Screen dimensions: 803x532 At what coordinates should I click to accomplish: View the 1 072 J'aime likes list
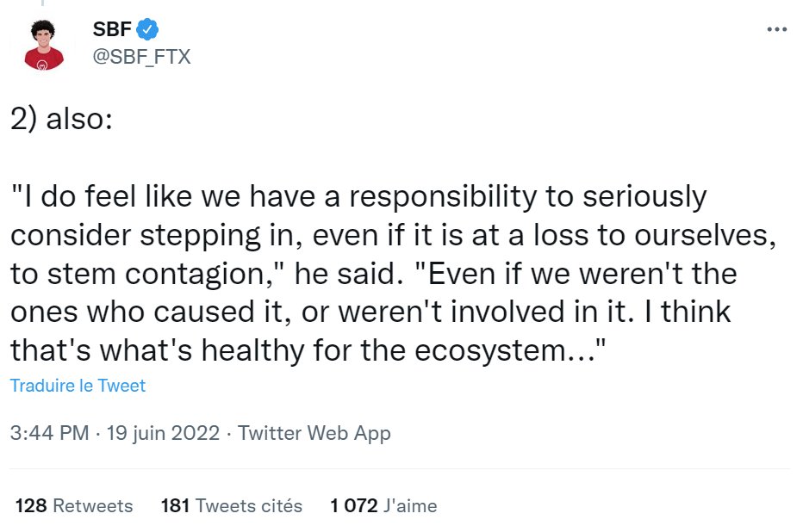tap(383, 505)
